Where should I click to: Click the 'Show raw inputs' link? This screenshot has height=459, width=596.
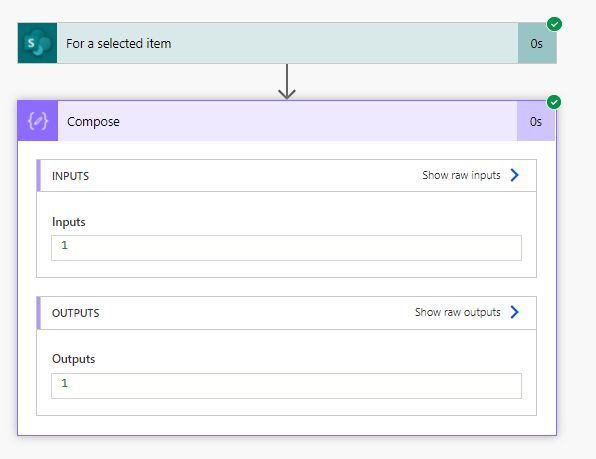pos(461,175)
